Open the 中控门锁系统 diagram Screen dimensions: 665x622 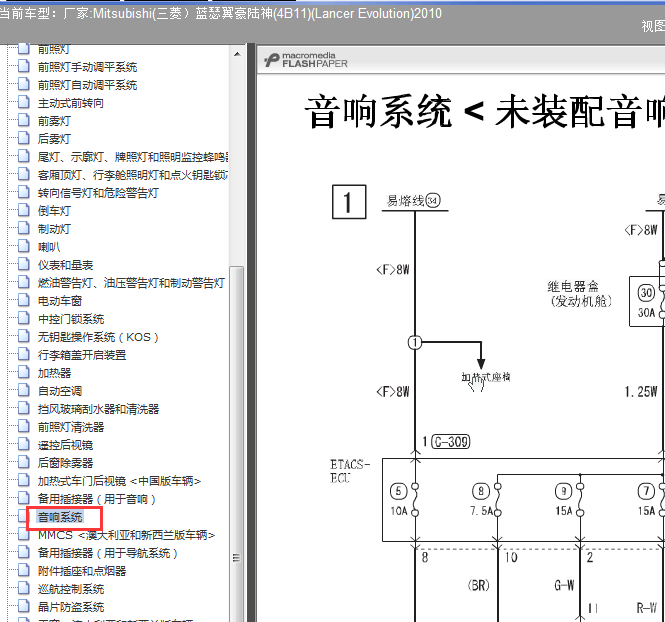(x=70, y=319)
